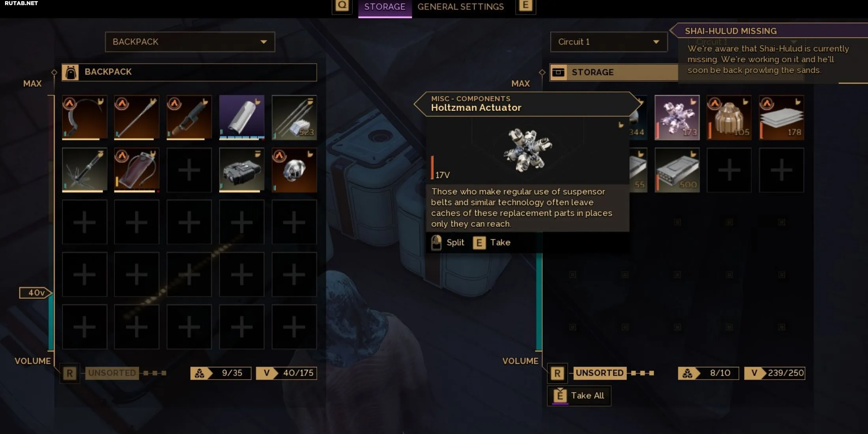Select the sheet stack of 178 in storage
868x434 pixels.
click(781, 118)
